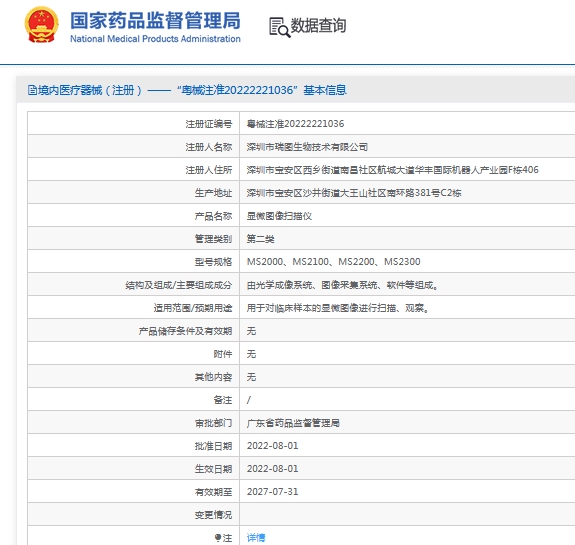Click the 有效期至 row label

pos(213,492)
